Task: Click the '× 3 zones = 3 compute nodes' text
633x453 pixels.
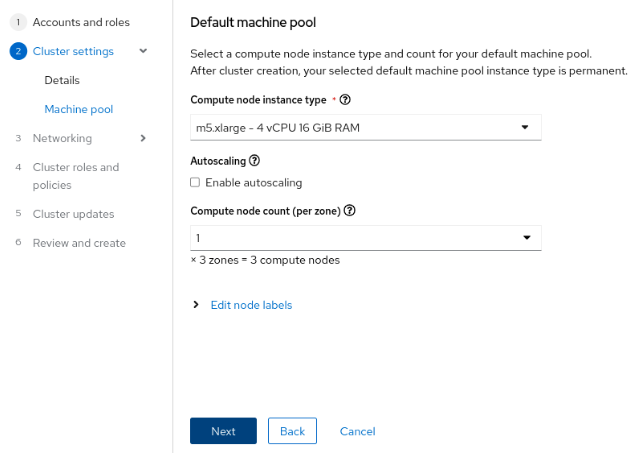Action: click(x=265, y=260)
